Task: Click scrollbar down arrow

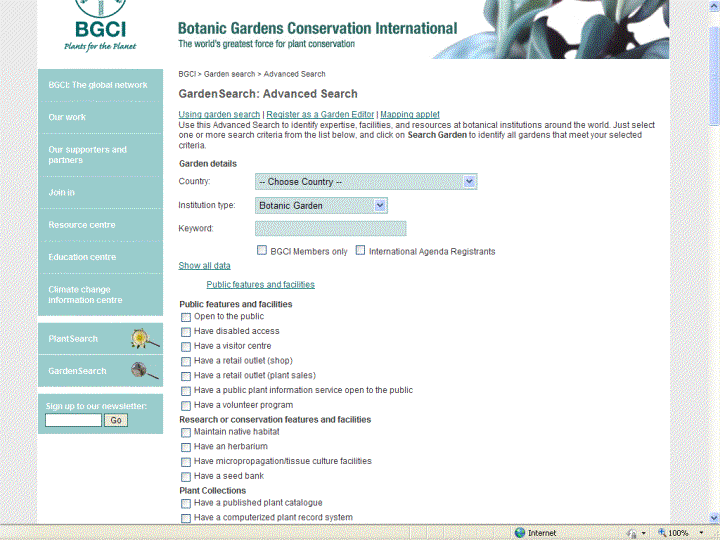Action: [714, 518]
